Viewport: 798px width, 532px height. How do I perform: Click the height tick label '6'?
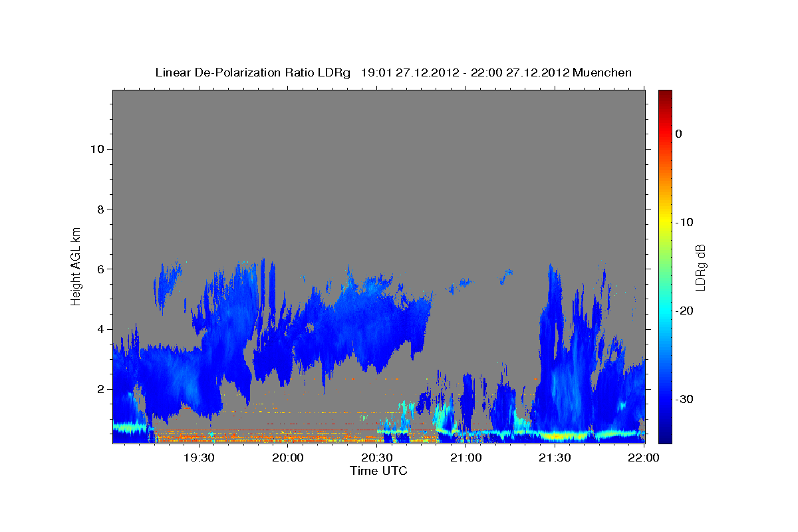tap(100, 269)
